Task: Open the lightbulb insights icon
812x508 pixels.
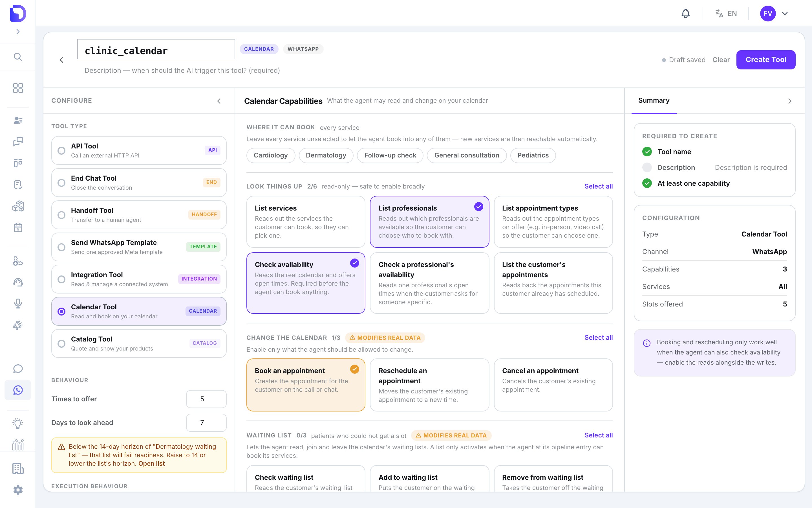Action: pos(18,423)
